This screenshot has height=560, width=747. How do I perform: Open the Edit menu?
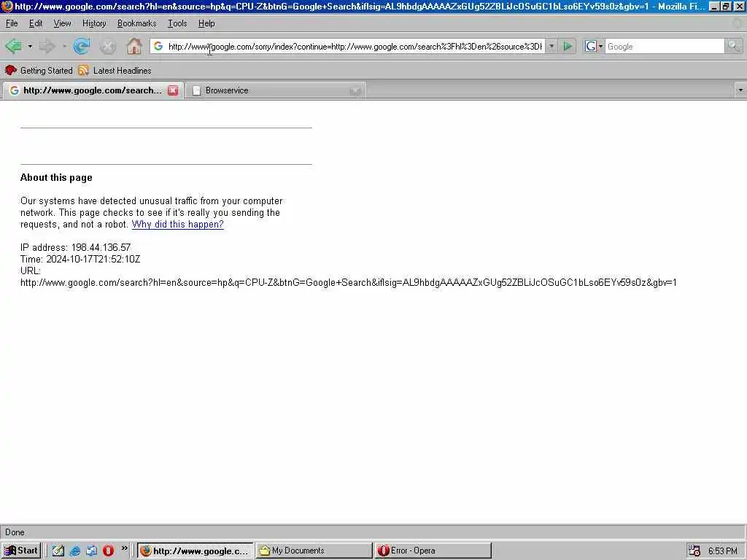(35, 23)
